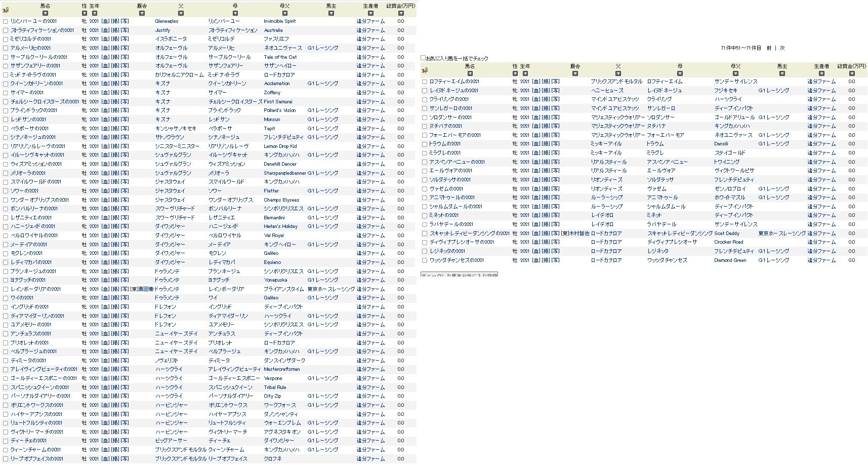Sort by 厩舎 arrow in the リメンバーユー table

coord(142,14)
